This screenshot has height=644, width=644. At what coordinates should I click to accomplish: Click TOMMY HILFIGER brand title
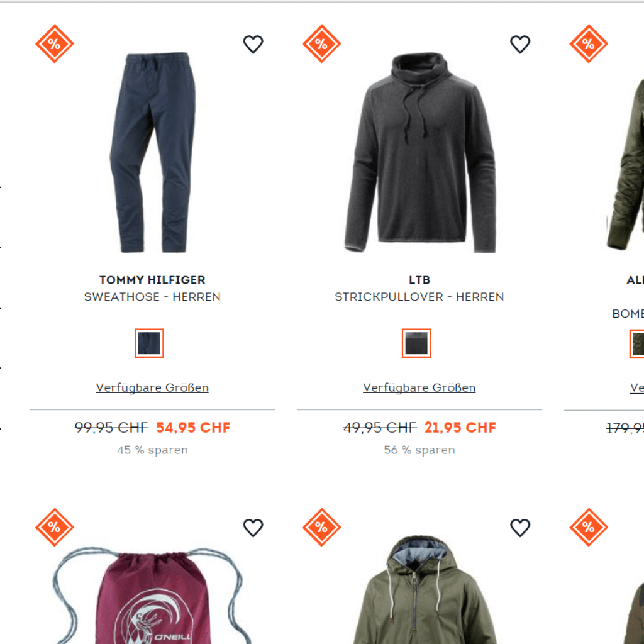coord(152,280)
